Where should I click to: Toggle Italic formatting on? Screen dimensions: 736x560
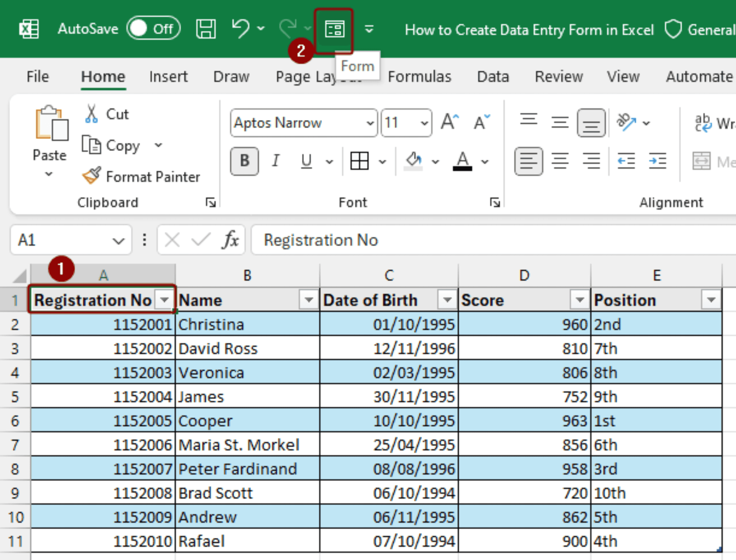point(276,161)
